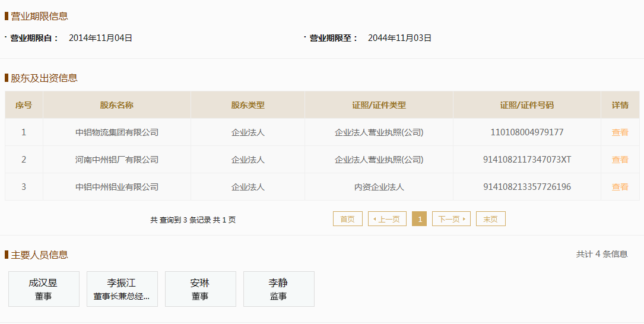Click the 股东及出资信息 section heading
644x324 pixels.
[44, 78]
